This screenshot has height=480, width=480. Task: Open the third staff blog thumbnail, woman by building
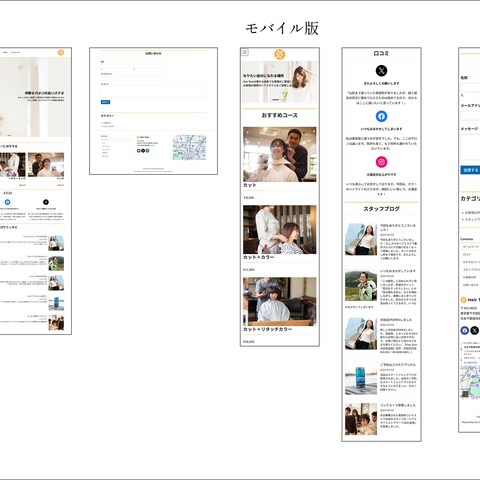pos(361,334)
